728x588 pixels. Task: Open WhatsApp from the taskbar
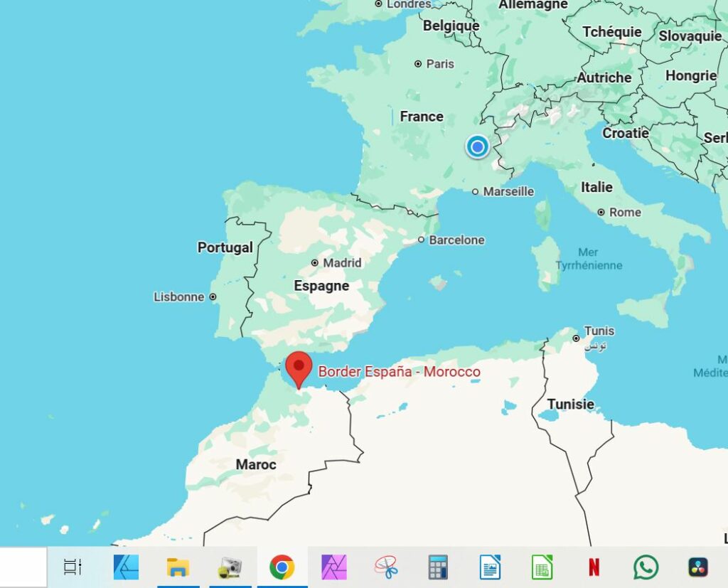(x=646, y=567)
